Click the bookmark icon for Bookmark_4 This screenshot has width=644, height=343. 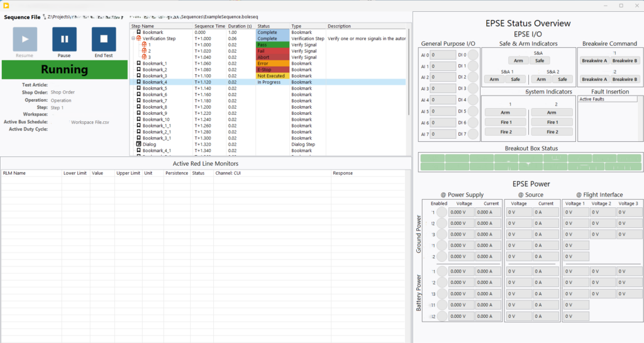coord(139,82)
